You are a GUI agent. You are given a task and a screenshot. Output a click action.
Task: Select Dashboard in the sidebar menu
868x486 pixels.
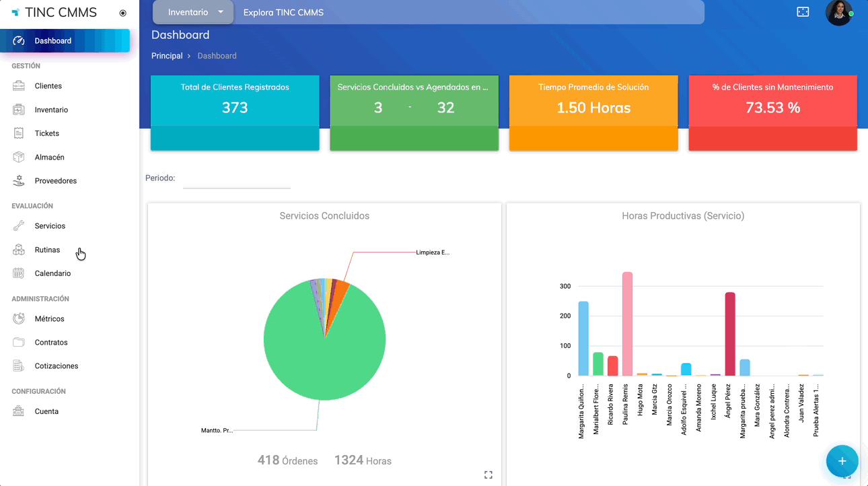[x=53, y=41]
